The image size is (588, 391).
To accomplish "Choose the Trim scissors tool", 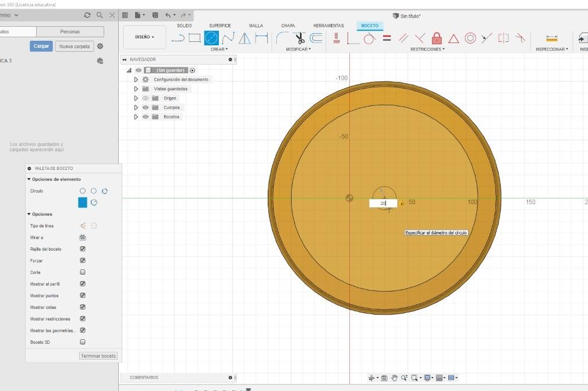I will coord(299,38).
